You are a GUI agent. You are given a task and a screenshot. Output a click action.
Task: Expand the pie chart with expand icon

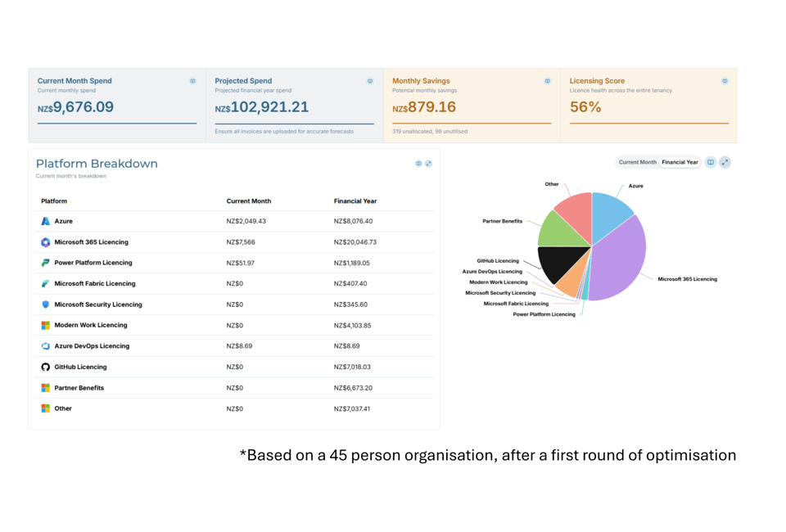coord(725,162)
